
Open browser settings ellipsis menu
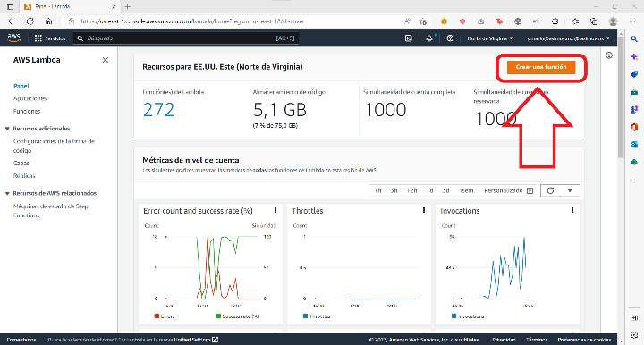click(x=632, y=21)
